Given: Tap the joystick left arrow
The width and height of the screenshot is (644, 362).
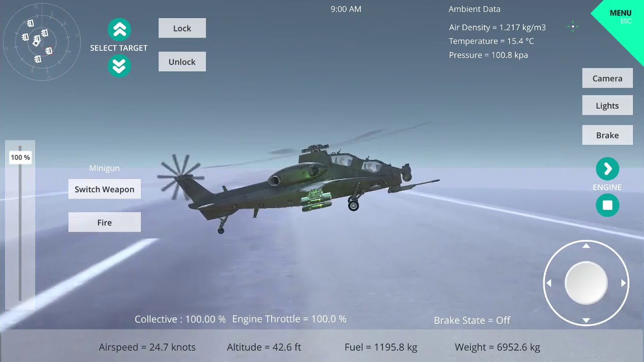Looking at the screenshot, I should (x=549, y=283).
